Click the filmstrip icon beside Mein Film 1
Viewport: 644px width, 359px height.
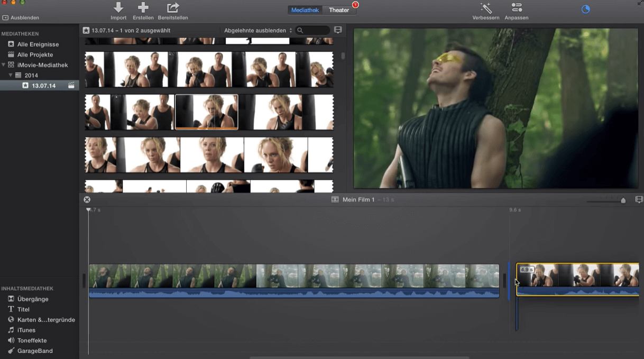click(x=335, y=199)
